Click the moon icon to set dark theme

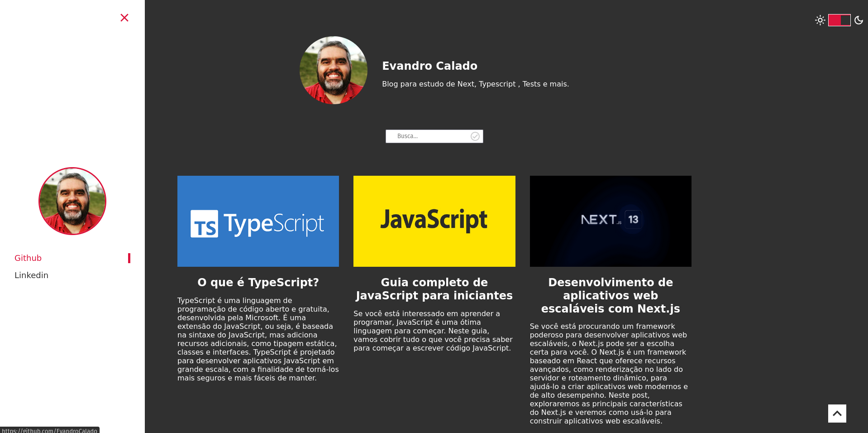(858, 20)
